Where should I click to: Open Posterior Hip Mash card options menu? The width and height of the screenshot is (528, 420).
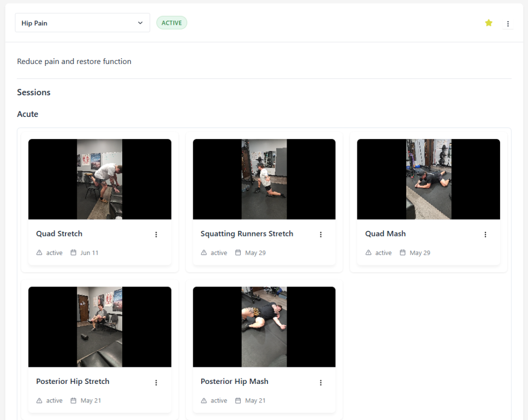[321, 383]
